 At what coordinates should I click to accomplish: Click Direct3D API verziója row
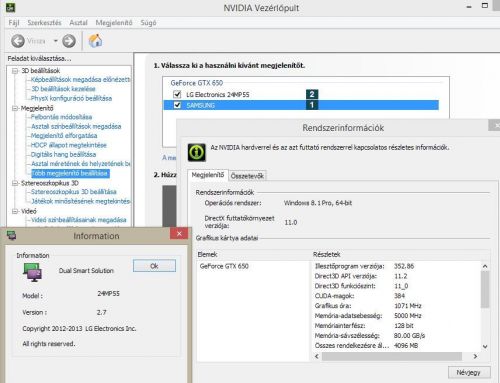361,276
